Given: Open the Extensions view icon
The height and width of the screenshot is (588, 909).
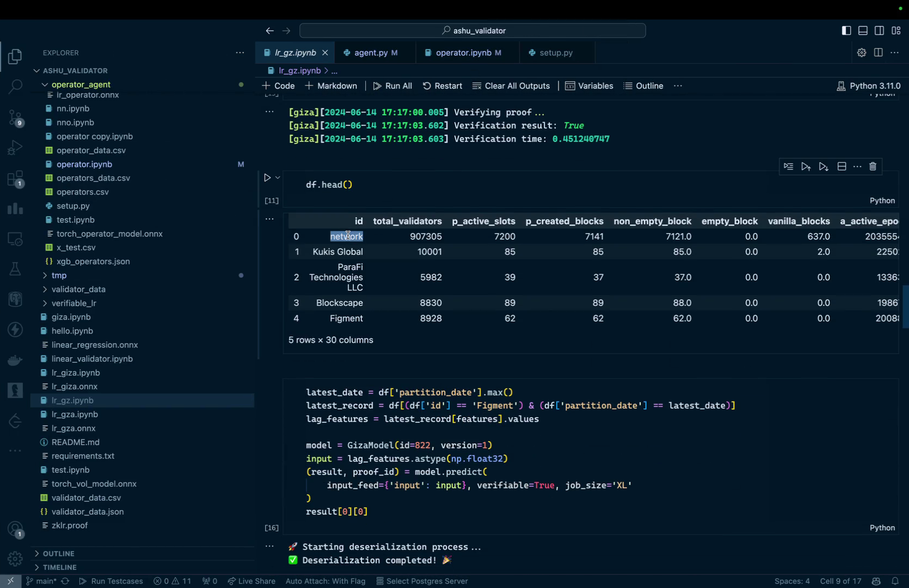Looking at the screenshot, I should tap(15, 179).
